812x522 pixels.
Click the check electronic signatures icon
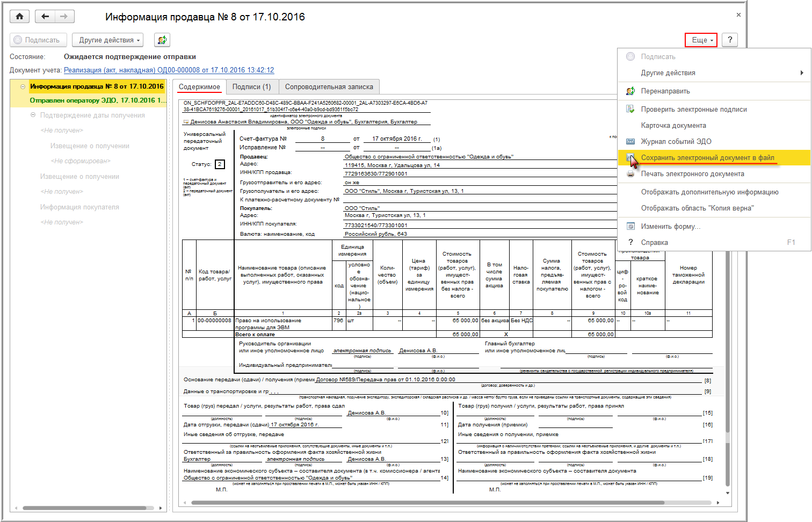(x=630, y=110)
